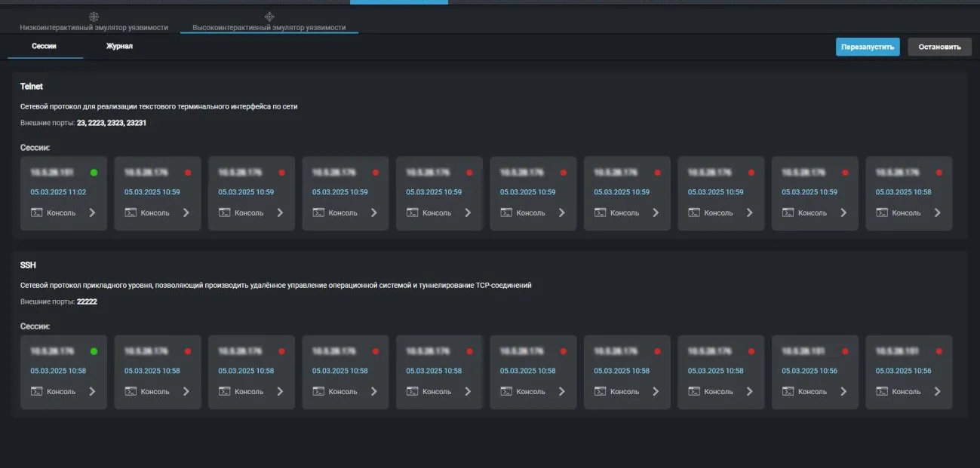Click red status dot in last SSH card
This screenshot has height=468, width=980.
coord(939,351)
